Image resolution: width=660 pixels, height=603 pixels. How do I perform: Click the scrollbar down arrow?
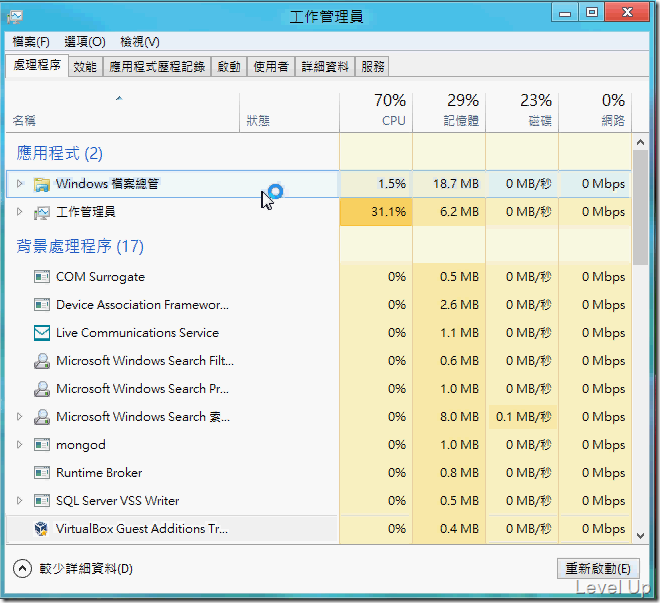(x=640, y=536)
